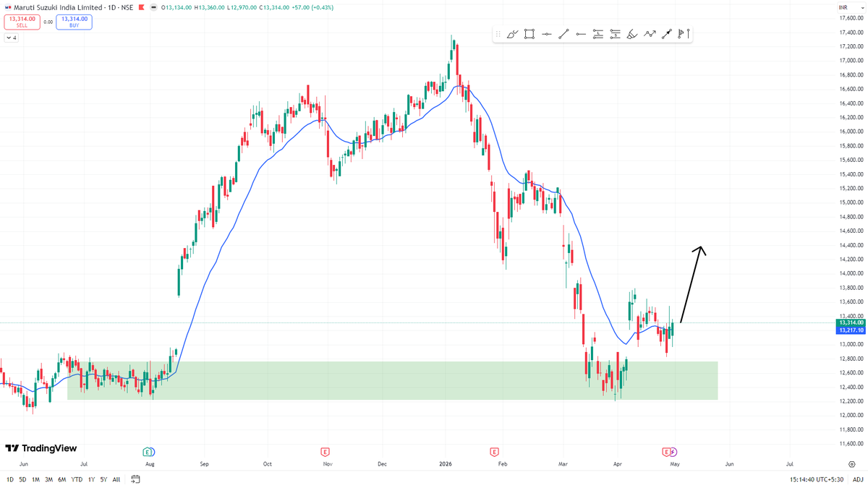Click the BUY 13,314.00 button

tap(75, 22)
